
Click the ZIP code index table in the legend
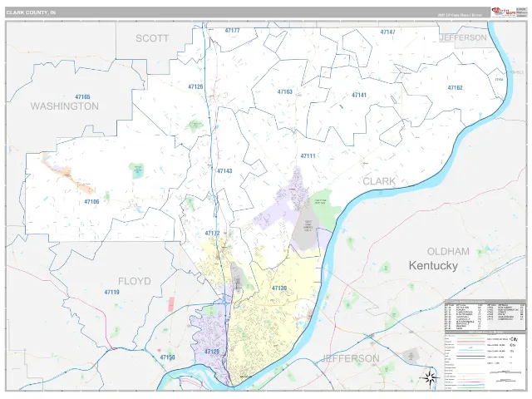(485, 315)
